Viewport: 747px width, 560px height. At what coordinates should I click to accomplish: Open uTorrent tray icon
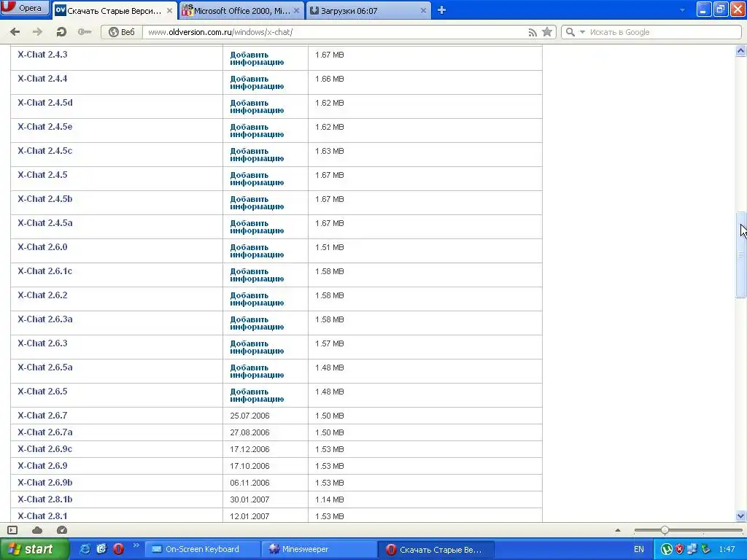pyautogui.click(x=667, y=549)
